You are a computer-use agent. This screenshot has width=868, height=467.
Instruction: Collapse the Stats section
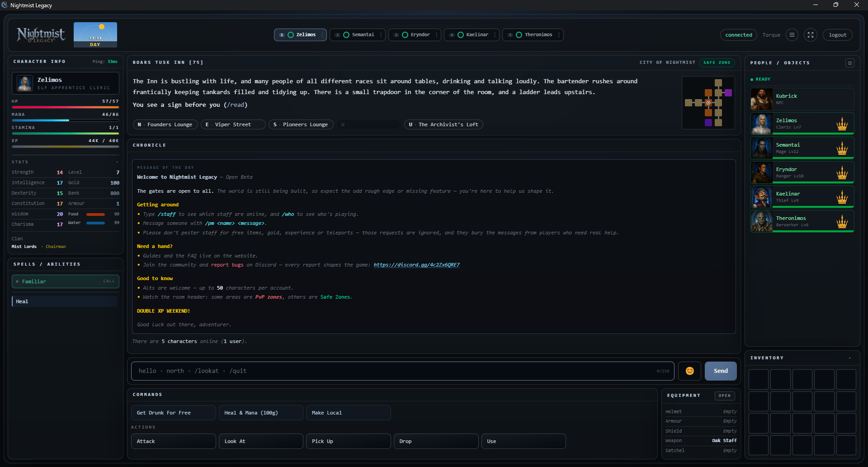click(x=117, y=162)
